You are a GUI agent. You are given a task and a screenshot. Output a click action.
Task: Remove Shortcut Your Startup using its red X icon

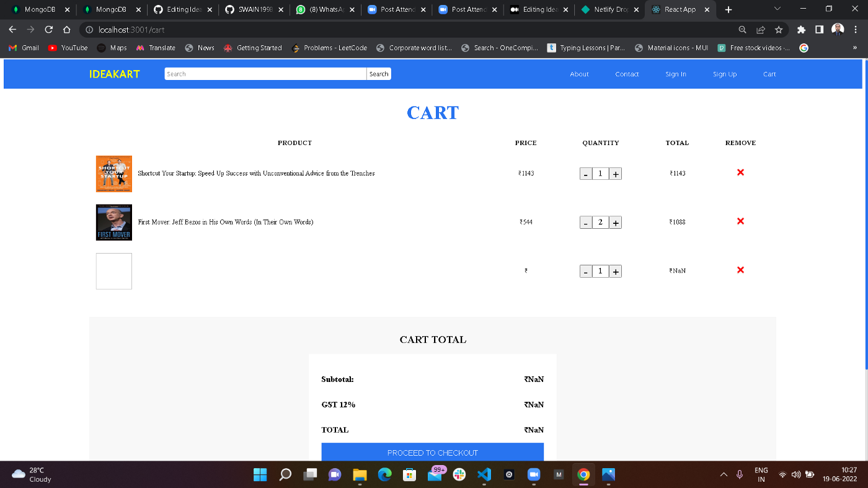(x=740, y=173)
